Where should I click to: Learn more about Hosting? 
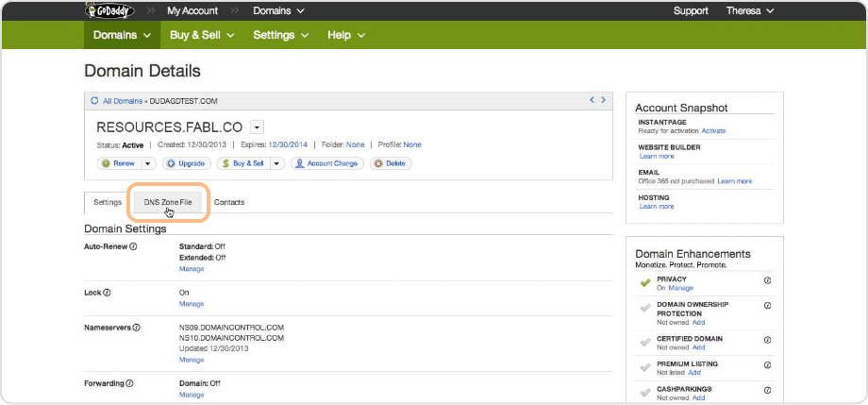657,206
